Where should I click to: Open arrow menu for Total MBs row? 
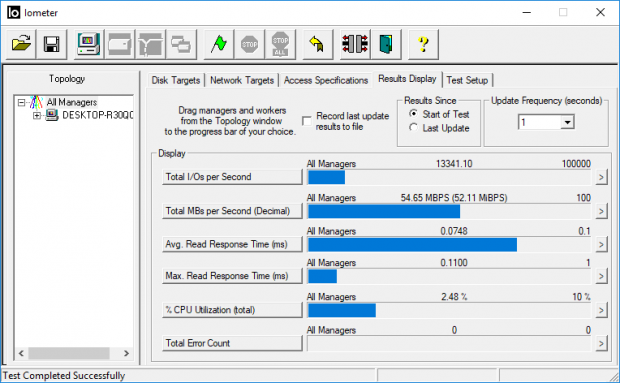[x=601, y=211]
